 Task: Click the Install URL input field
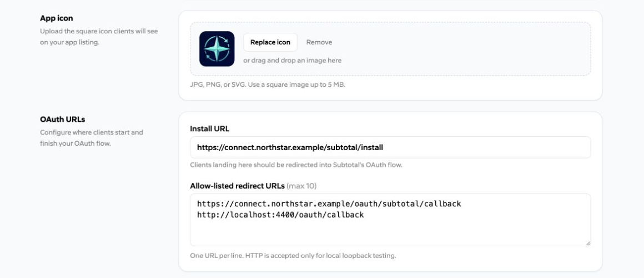(390, 147)
